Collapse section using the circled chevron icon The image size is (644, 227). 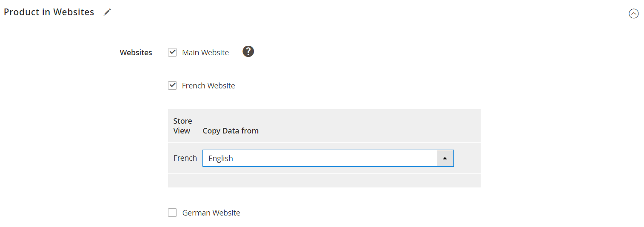coord(633,14)
